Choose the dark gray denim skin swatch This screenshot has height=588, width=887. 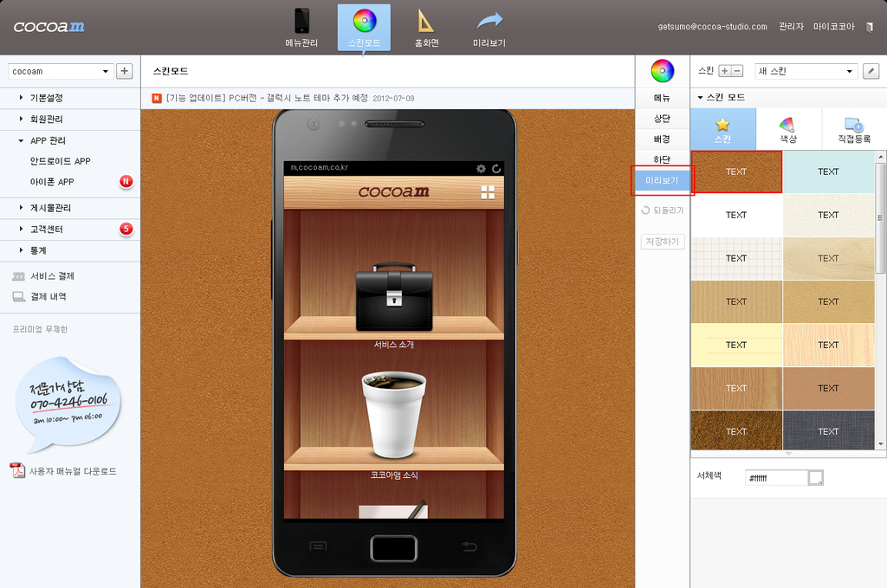[x=828, y=430]
